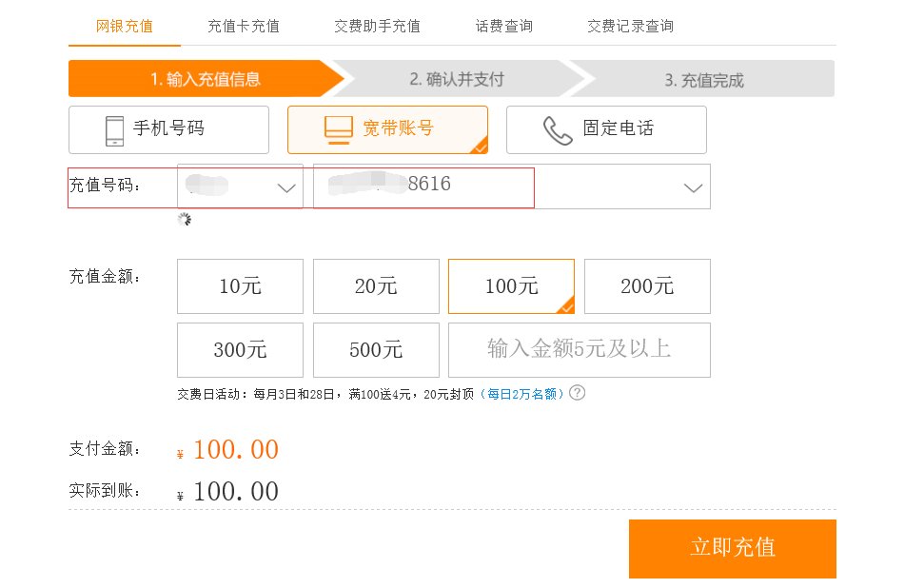Viewport: 924px width, 588px height.
Task: Select 固定电话 recharge type
Action: [606, 129]
